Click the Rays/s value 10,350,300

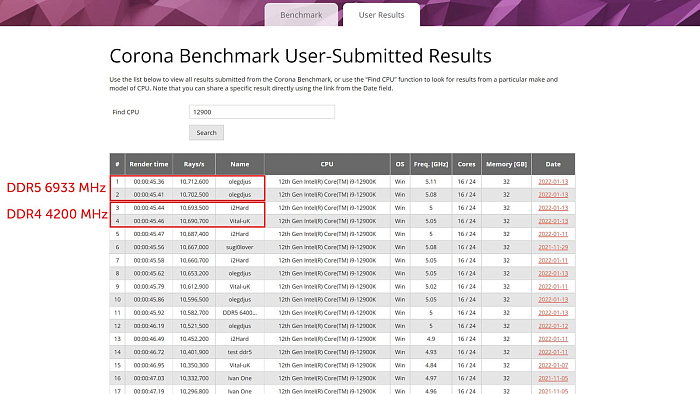coord(194,365)
